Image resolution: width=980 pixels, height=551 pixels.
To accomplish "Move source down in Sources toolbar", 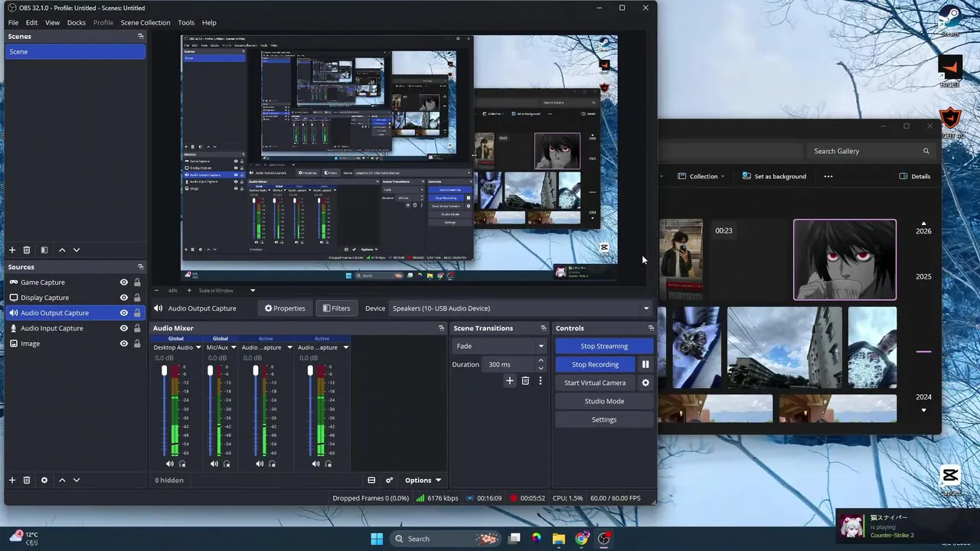I will click(x=77, y=481).
